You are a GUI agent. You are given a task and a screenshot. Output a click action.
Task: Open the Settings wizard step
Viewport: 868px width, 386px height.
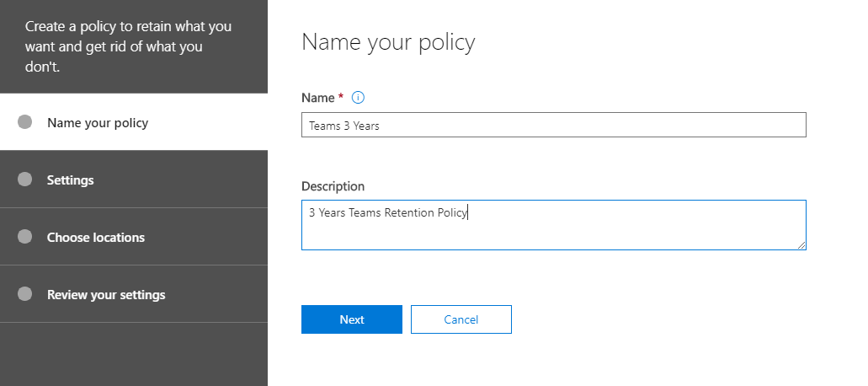point(133,180)
